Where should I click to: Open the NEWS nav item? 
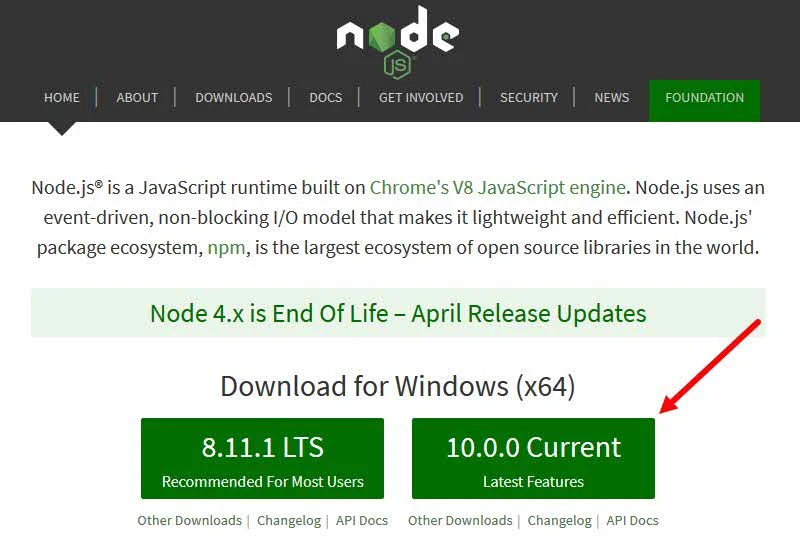coord(612,97)
